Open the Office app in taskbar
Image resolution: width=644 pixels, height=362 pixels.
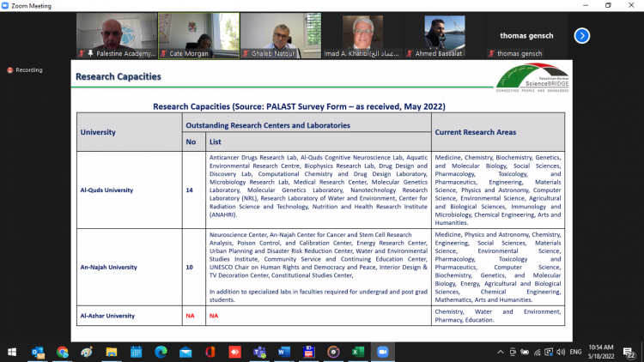[x=210, y=353]
